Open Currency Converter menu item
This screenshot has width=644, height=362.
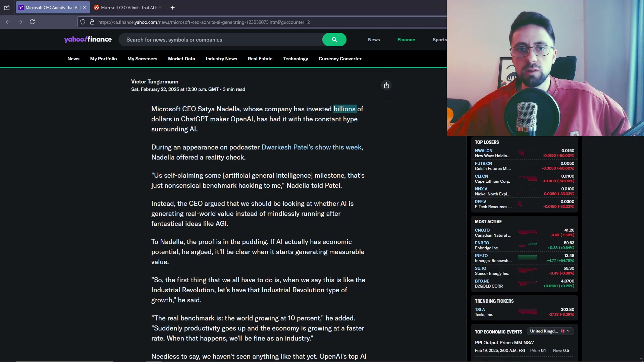[x=340, y=59]
